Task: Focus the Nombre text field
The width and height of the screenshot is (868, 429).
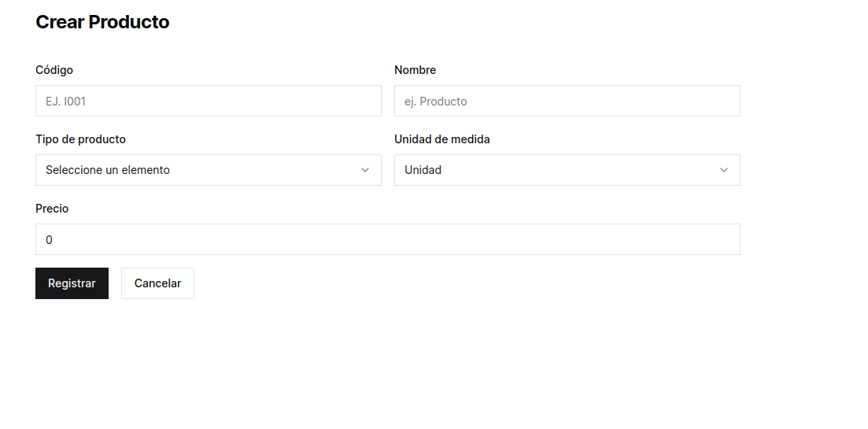Action: [x=567, y=101]
